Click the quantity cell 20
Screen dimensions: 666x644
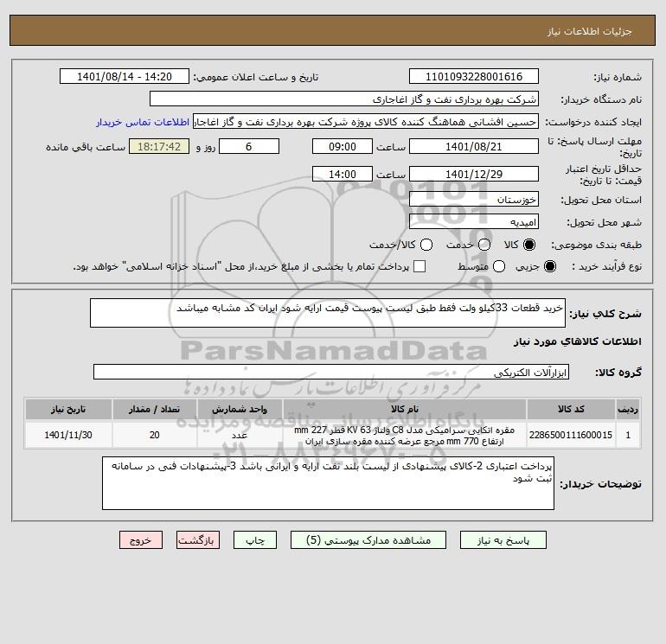pos(154,435)
